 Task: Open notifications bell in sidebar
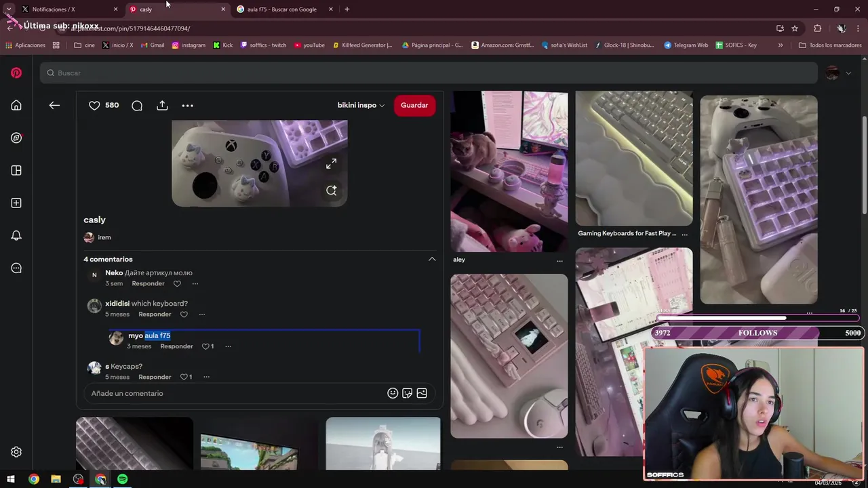(x=16, y=235)
